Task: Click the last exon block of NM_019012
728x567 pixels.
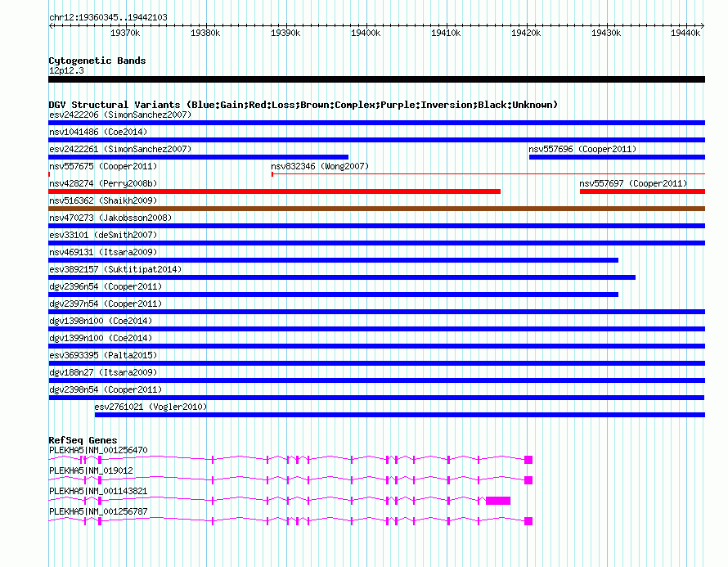Action: tap(528, 480)
